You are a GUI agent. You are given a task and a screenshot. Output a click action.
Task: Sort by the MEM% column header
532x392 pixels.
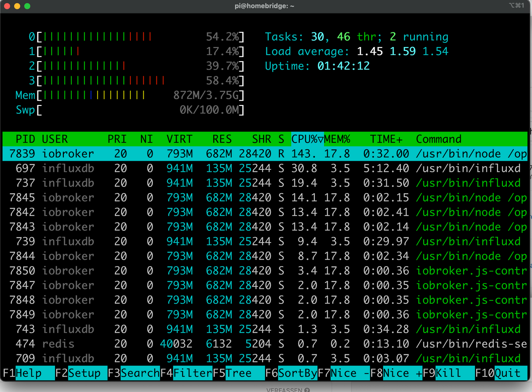tap(337, 139)
